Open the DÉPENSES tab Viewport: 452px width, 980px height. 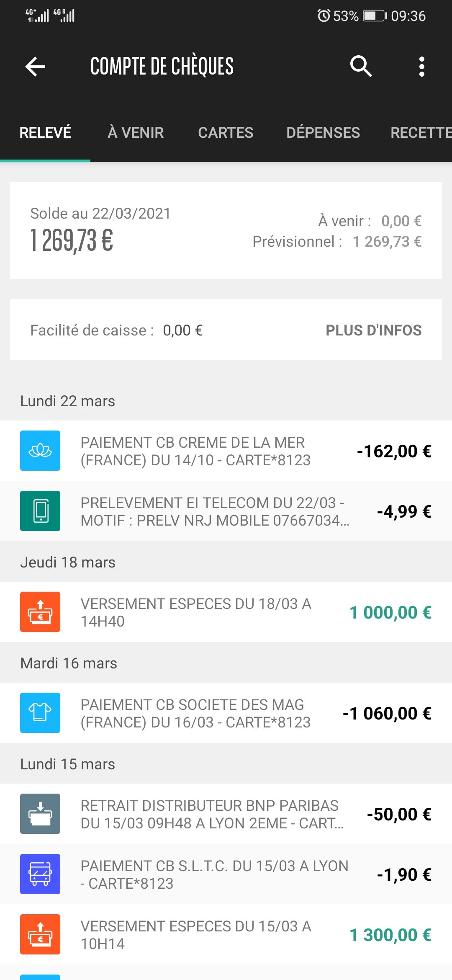323,132
